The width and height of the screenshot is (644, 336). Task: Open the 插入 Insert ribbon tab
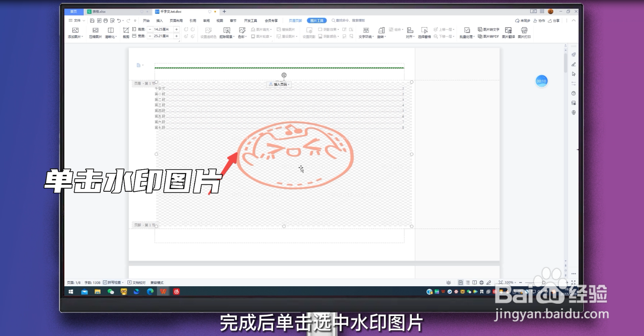pos(160,21)
